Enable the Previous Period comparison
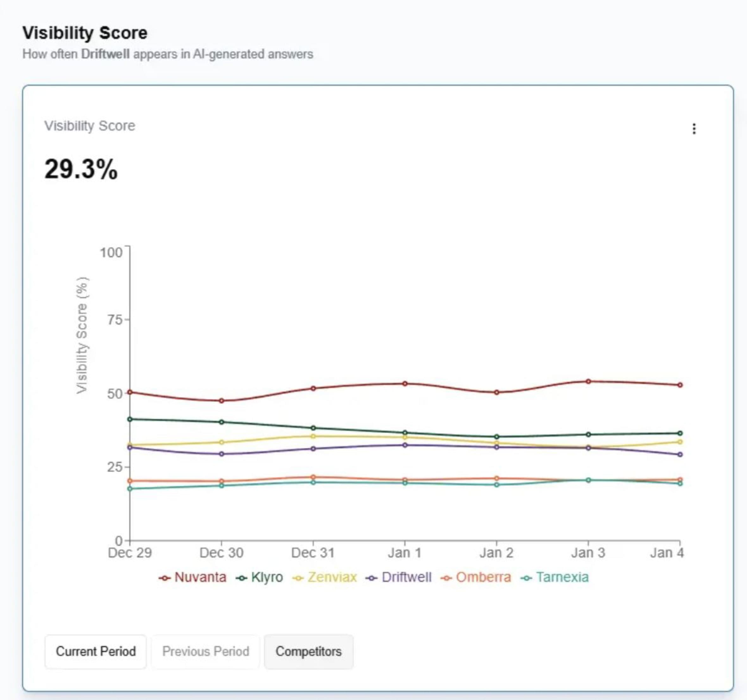747x700 pixels. (205, 651)
